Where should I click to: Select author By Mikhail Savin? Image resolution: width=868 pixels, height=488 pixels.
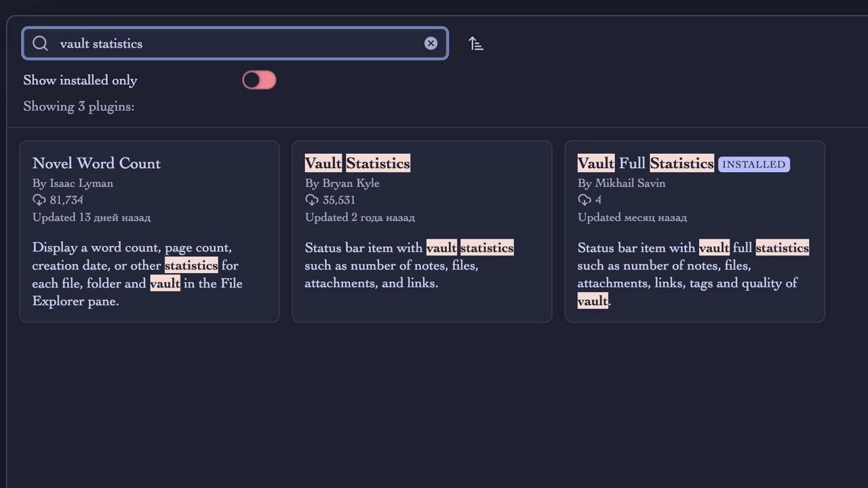click(x=621, y=183)
